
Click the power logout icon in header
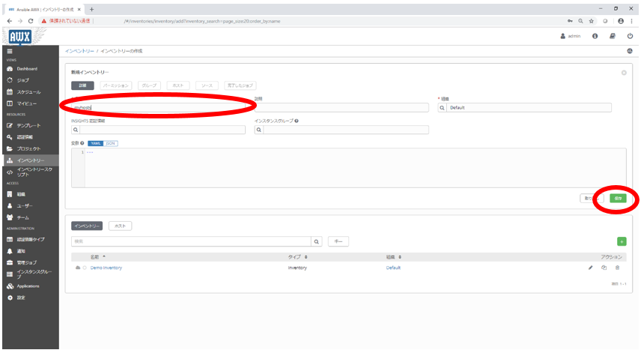coord(630,36)
